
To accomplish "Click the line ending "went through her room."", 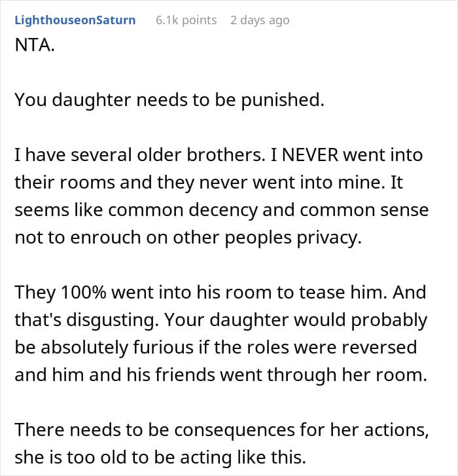I will 220,375.
